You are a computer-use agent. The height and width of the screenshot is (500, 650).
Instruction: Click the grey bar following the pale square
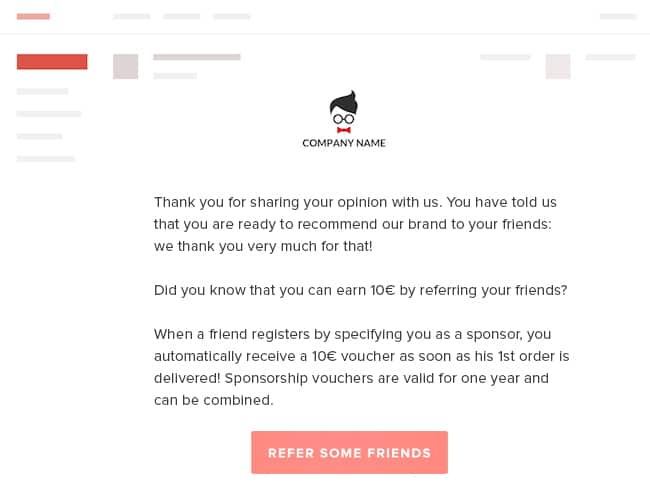pyautogui.click(x=611, y=57)
